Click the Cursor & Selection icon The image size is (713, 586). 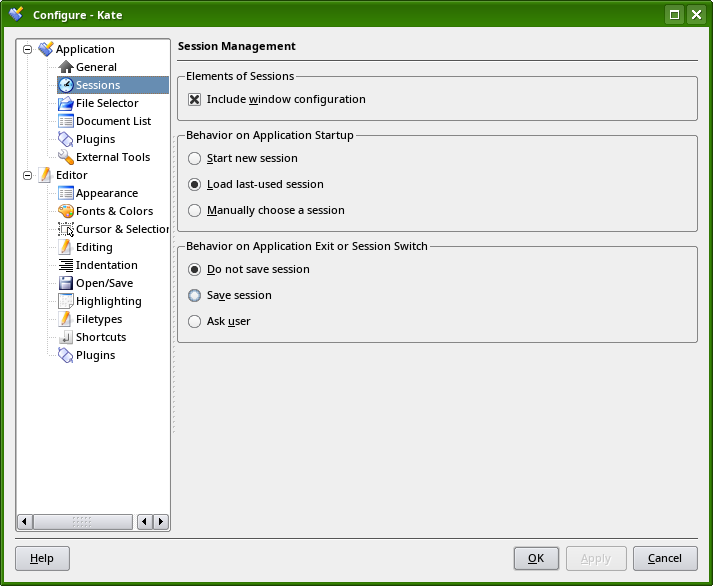[x=66, y=229]
